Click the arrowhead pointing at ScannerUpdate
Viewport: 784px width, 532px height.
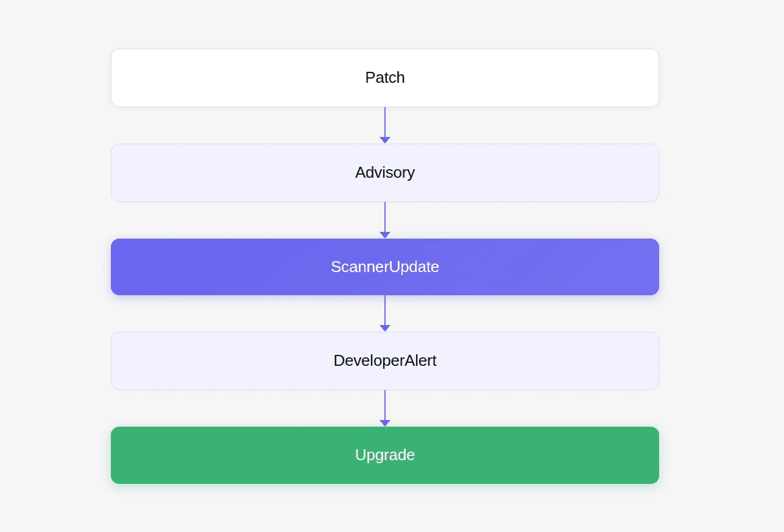pos(385,235)
